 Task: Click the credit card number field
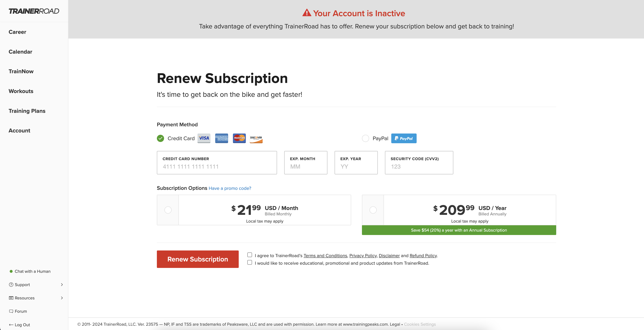tap(217, 162)
